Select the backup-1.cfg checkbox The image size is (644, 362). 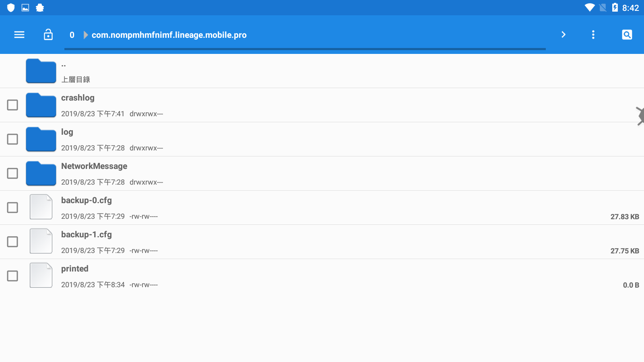(12, 242)
